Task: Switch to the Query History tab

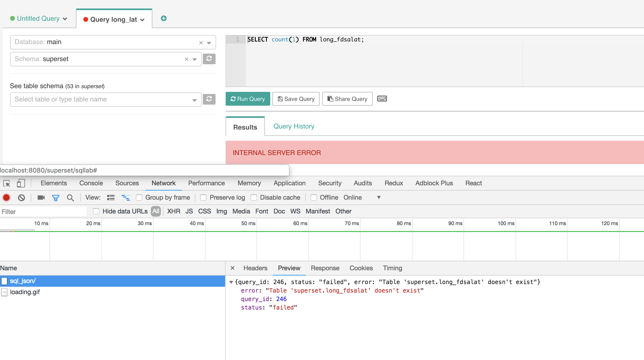Action: coord(294,126)
